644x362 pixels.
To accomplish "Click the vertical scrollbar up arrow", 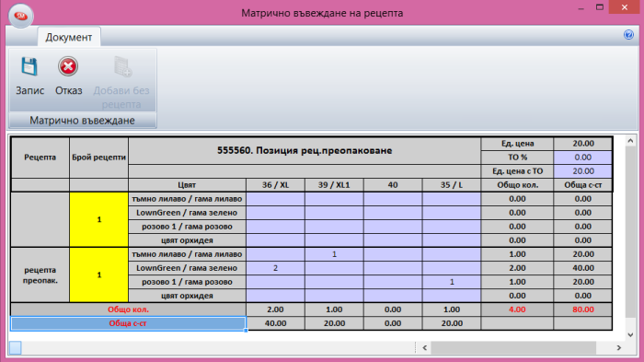I will pyautogui.click(x=630, y=141).
